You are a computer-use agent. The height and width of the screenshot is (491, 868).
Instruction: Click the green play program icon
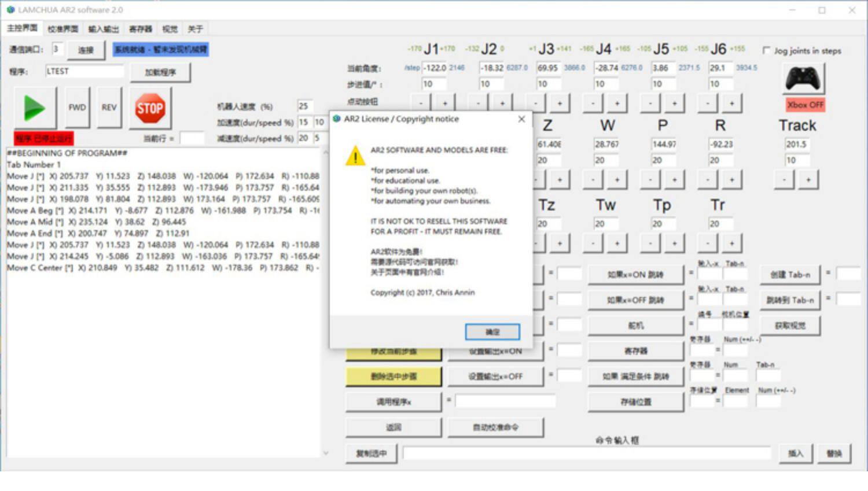35,108
